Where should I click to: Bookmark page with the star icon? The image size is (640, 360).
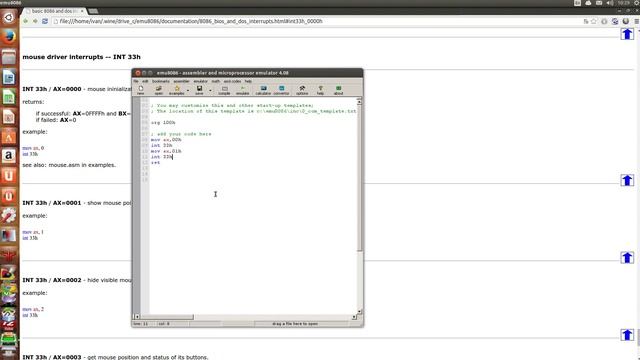click(593, 21)
